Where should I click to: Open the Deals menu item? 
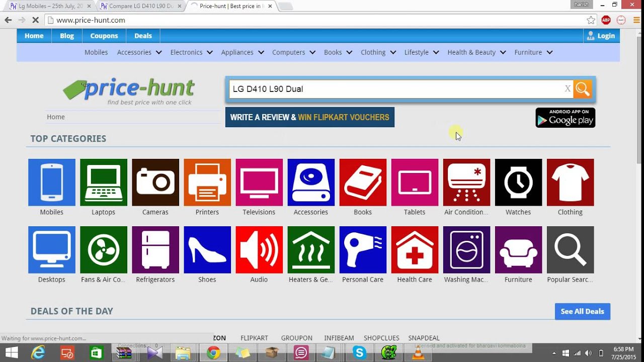pos(143,36)
